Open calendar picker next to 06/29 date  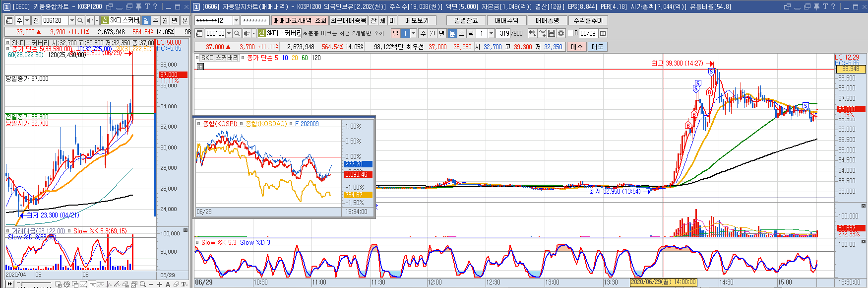[x=603, y=33]
